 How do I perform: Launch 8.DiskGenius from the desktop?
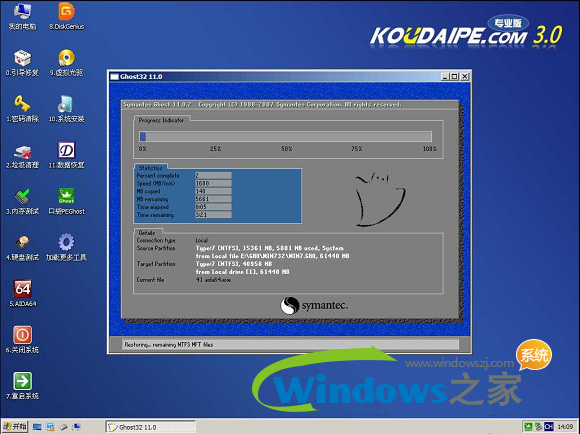(67, 16)
